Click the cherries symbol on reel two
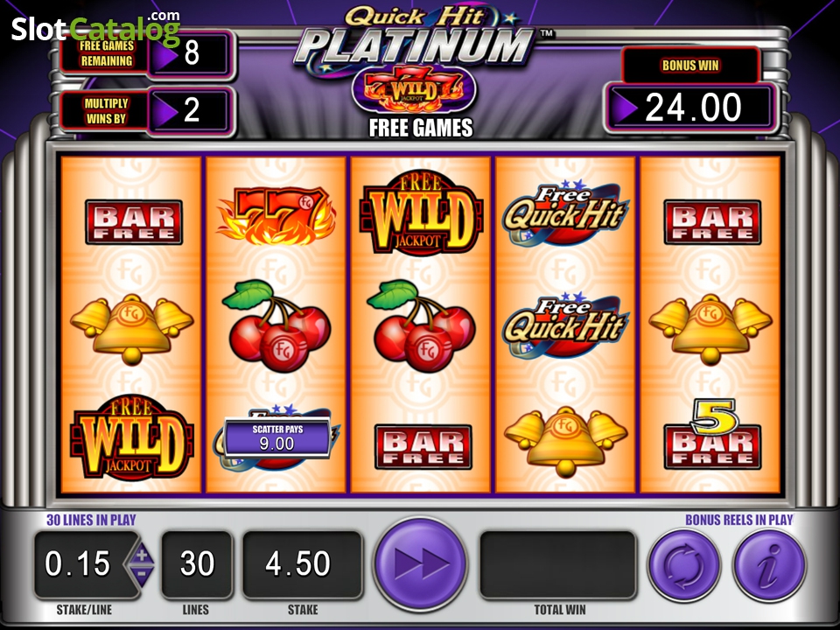This screenshot has height=630, width=840. [x=276, y=325]
